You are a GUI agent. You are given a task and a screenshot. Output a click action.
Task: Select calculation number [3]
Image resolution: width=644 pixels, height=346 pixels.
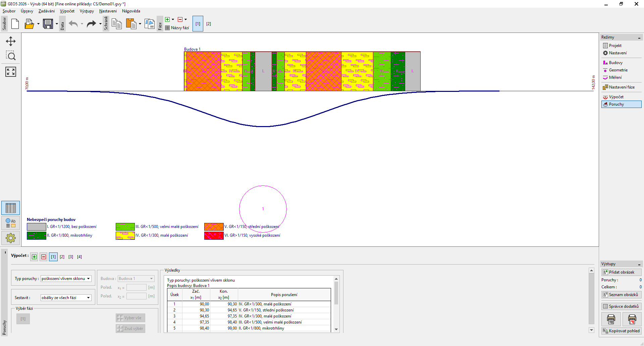71,257
